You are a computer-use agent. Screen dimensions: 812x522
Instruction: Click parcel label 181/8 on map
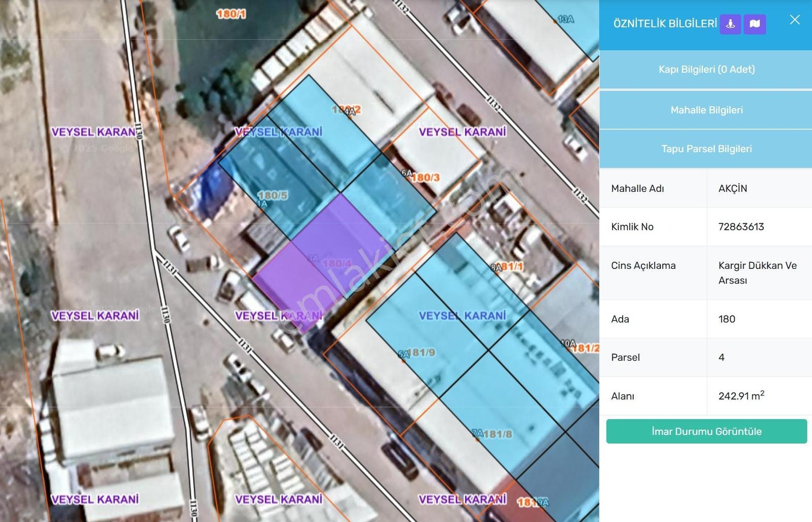click(x=498, y=434)
